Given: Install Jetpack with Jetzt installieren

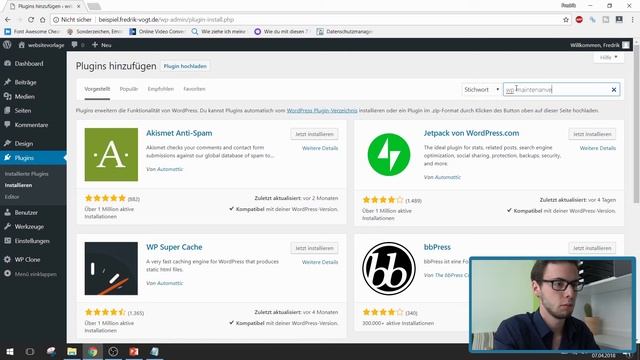Looking at the screenshot, I should coord(592,134).
